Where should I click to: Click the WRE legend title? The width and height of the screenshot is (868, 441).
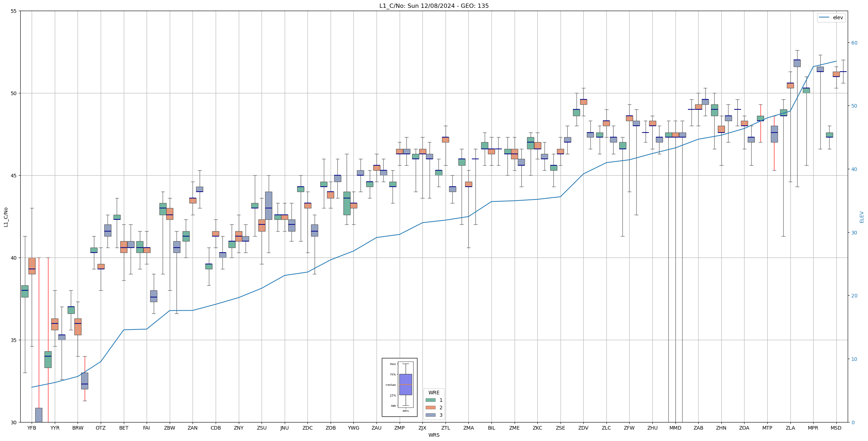434,393
